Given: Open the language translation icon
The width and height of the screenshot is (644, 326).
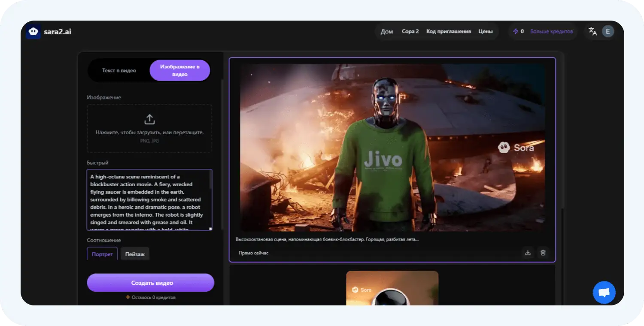Looking at the screenshot, I should tap(592, 31).
